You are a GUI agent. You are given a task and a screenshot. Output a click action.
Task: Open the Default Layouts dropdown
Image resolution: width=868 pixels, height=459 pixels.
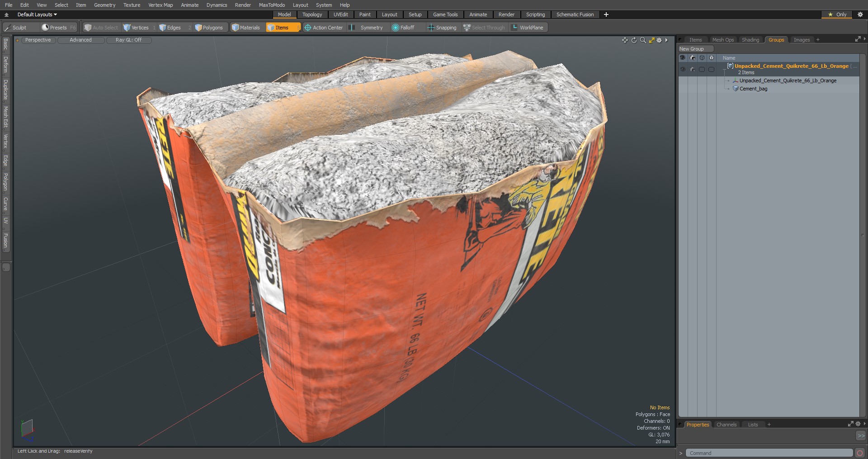[37, 14]
